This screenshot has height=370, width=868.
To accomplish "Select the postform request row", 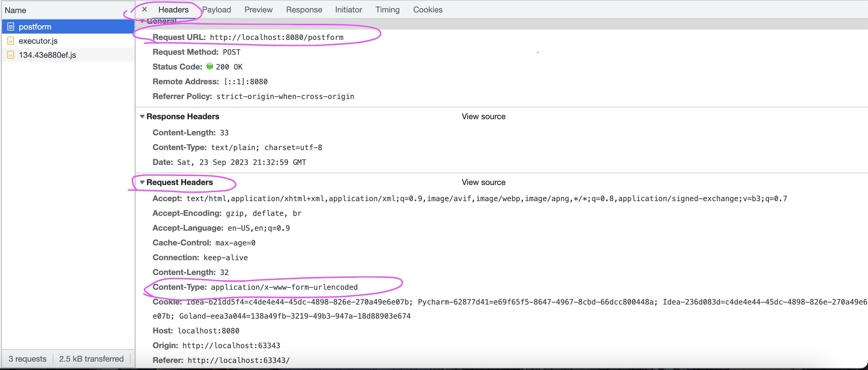I will tap(68, 27).
